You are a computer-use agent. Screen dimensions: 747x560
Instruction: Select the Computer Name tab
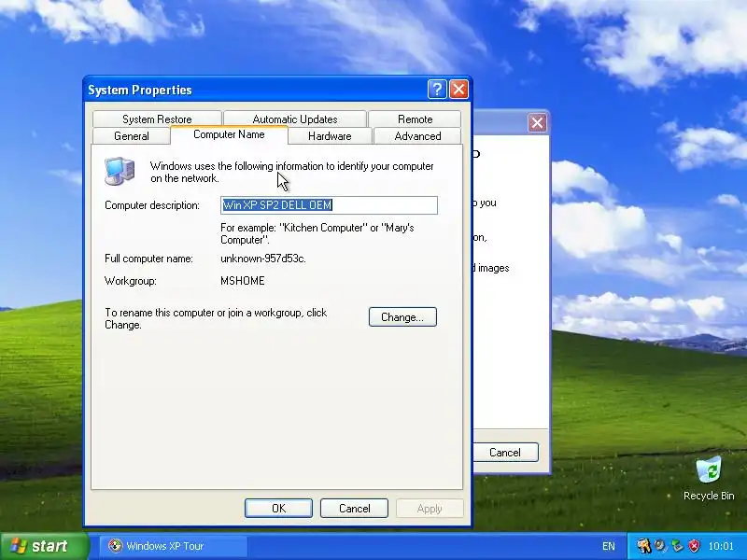(x=229, y=134)
